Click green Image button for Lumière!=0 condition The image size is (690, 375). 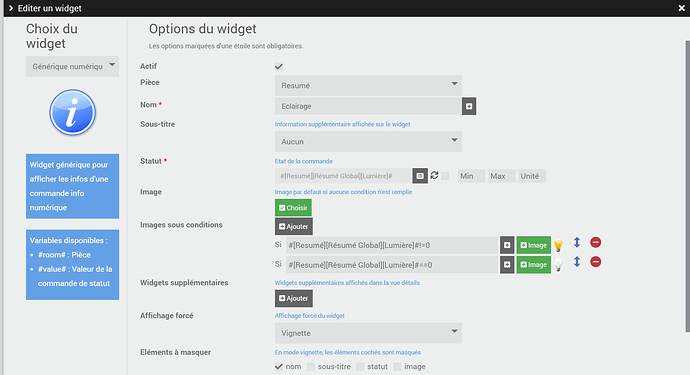[533, 245]
